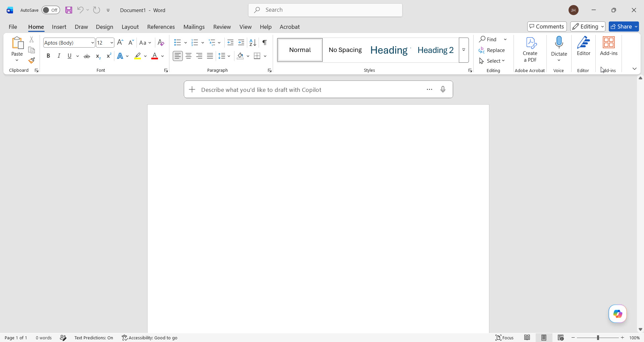644x342 pixels.
Task: Apply superscript formatting
Action: pyautogui.click(x=109, y=56)
